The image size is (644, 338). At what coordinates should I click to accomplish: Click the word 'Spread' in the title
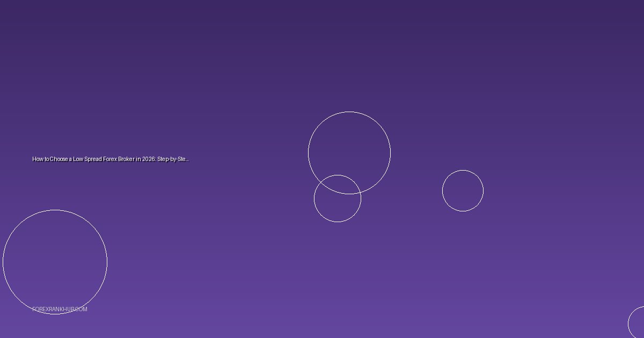click(x=93, y=159)
